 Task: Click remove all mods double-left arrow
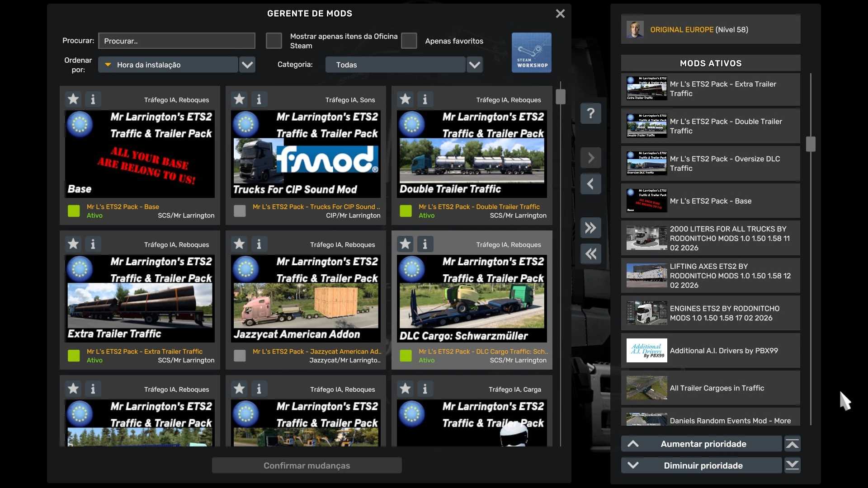590,254
